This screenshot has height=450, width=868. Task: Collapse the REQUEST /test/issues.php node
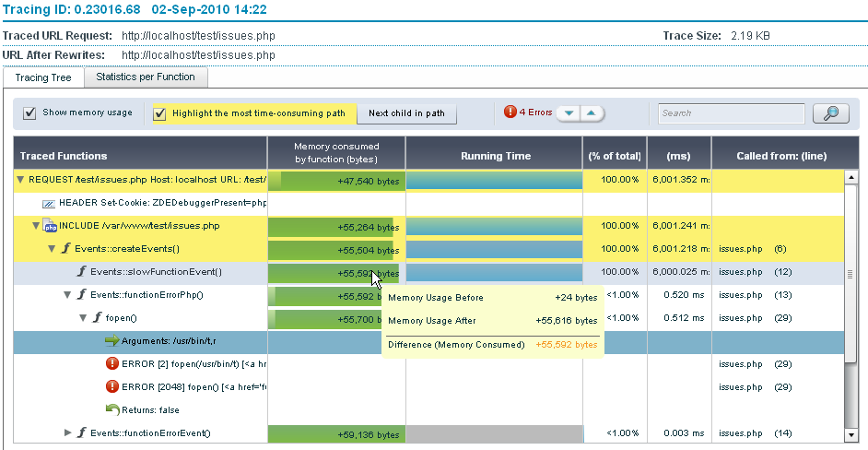coord(21,180)
